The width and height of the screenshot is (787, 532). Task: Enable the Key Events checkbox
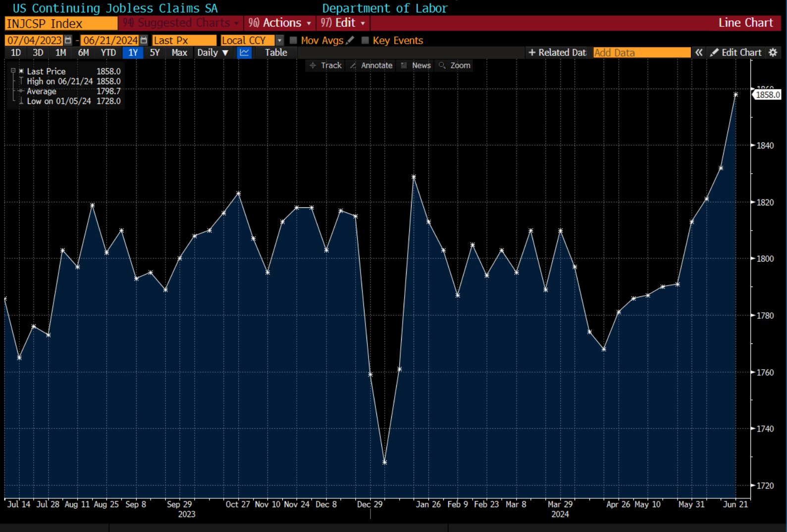tap(366, 41)
